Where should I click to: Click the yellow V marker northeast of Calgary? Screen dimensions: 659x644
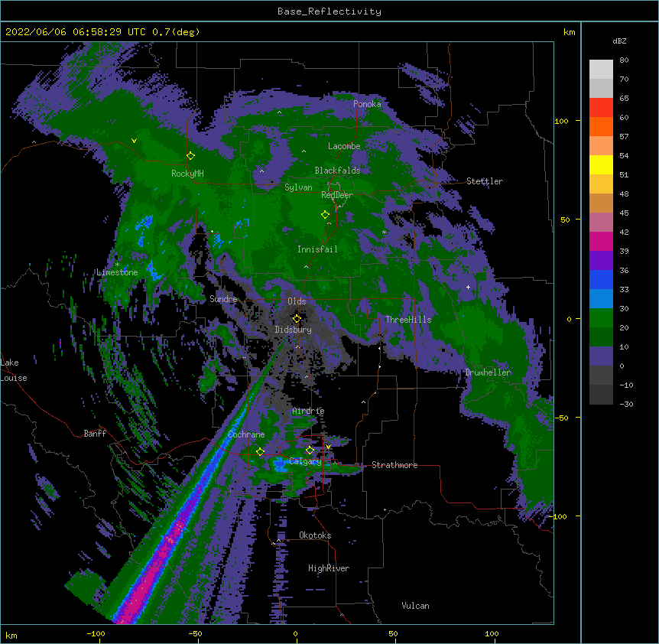pos(328,447)
